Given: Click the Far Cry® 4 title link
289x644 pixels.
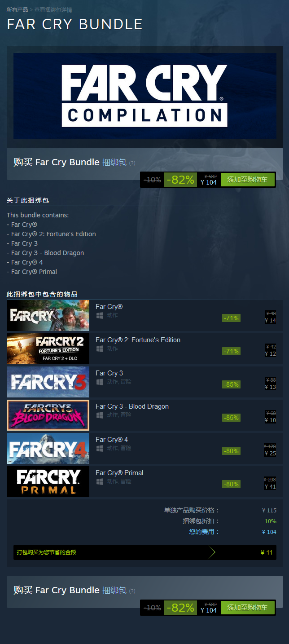Looking at the screenshot, I should coord(112,440).
